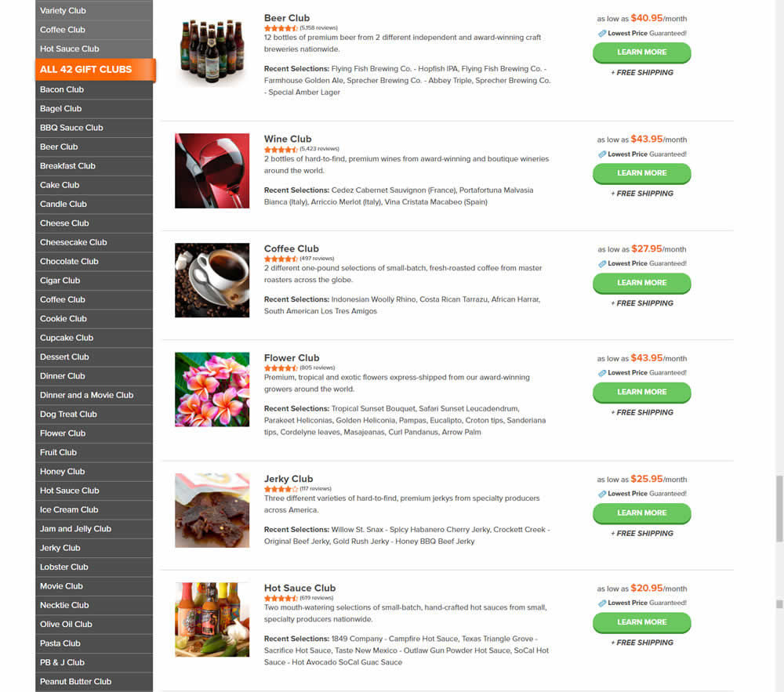Choose Lobster Club from sidebar list
The width and height of the screenshot is (784, 692).
pos(94,567)
